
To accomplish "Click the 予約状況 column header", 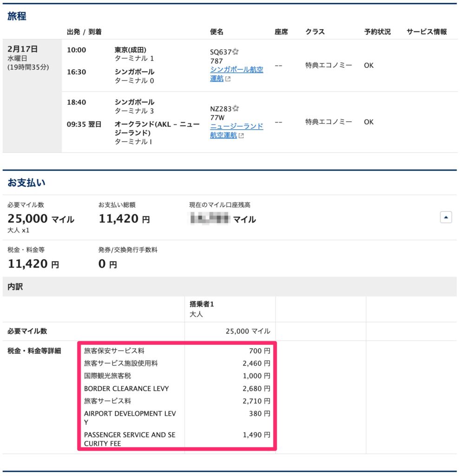I will [377, 32].
